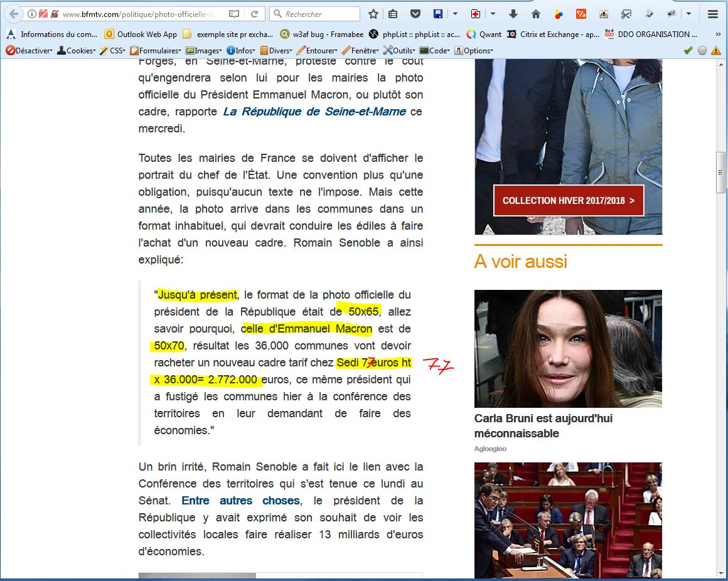Open the Formulaires dropdown menu

pos(155,50)
